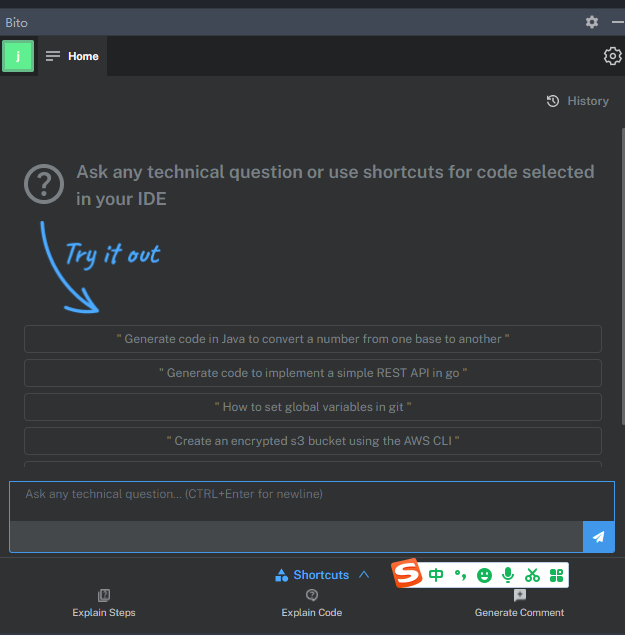Screen dimensions: 625x635
Task: Send the question with paper plane button
Action: 599,537
